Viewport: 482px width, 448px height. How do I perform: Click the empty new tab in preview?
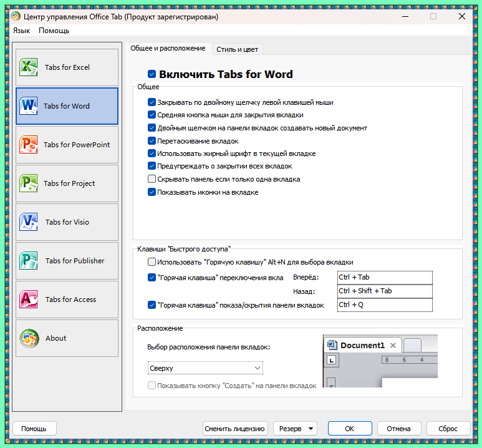[412, 345]
